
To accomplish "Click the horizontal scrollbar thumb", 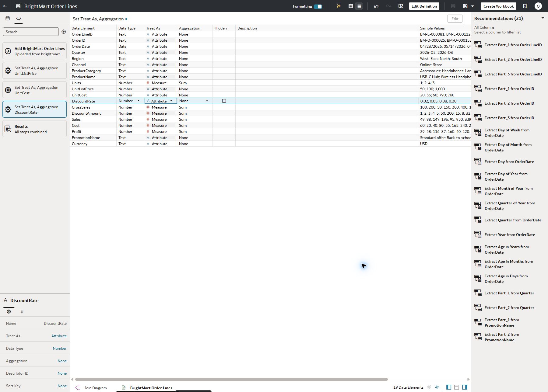I will (x=231, y=379).
